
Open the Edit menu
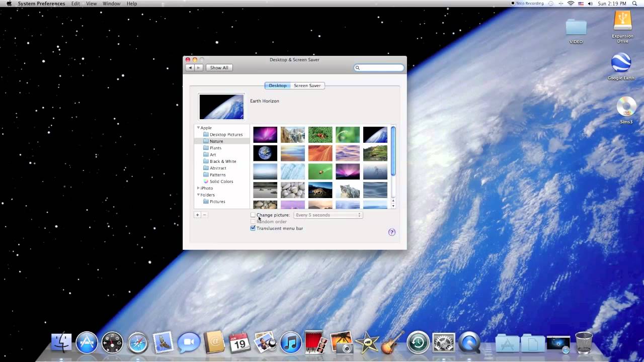[x=75, y=4]
